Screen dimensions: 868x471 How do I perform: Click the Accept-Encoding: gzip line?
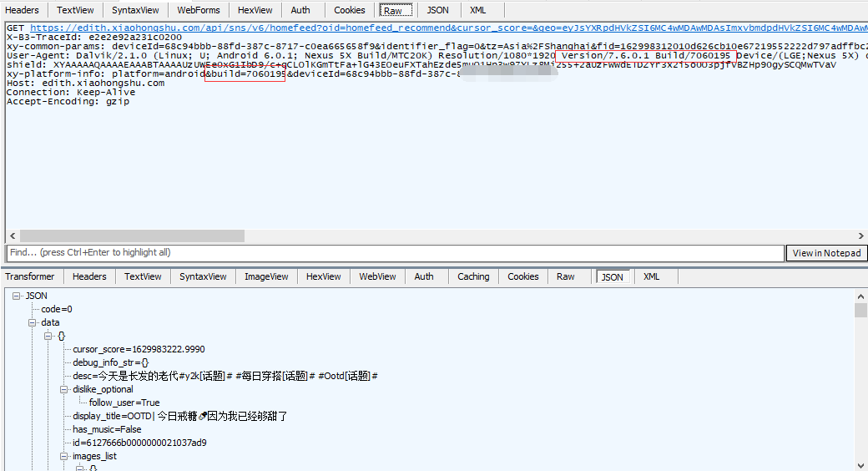tap(68, 102)
